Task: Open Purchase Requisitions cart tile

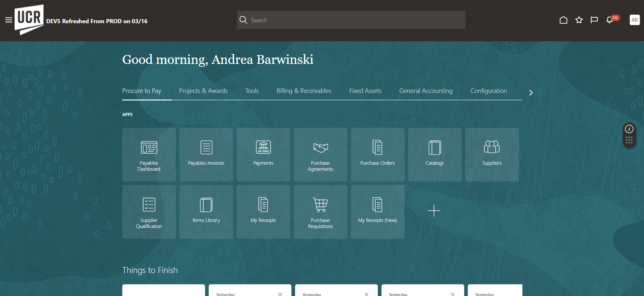Action: [x=320, y=212]
